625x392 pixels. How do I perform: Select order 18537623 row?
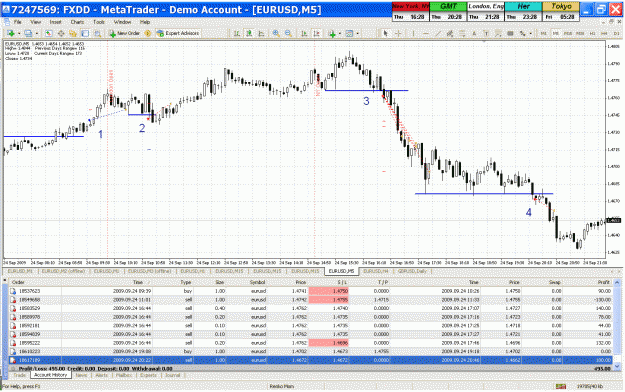pyautogui.click(x=311, y=291)
